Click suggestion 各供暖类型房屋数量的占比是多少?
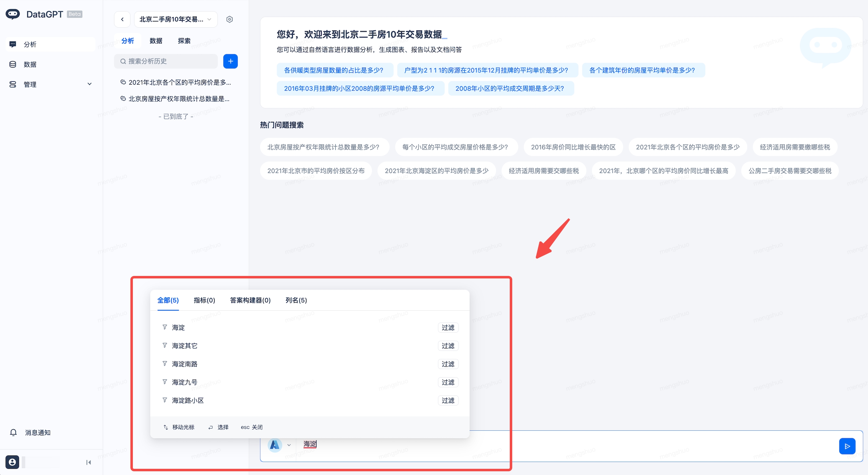This screenshot has height=475, width=868. pyautogui.click(x=333, y=70)
